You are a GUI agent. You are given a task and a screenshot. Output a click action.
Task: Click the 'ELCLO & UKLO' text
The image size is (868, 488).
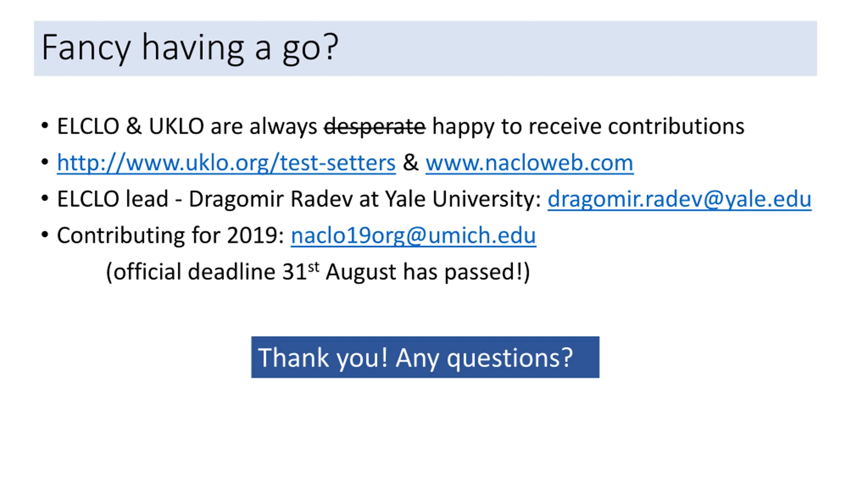(x=131, y=126)
